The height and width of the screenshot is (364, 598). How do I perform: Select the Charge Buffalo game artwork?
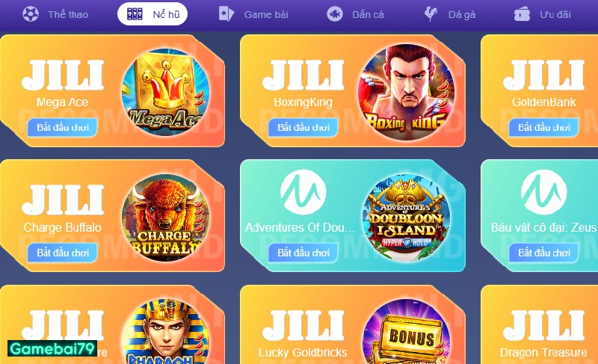click(x=165, y=218)
